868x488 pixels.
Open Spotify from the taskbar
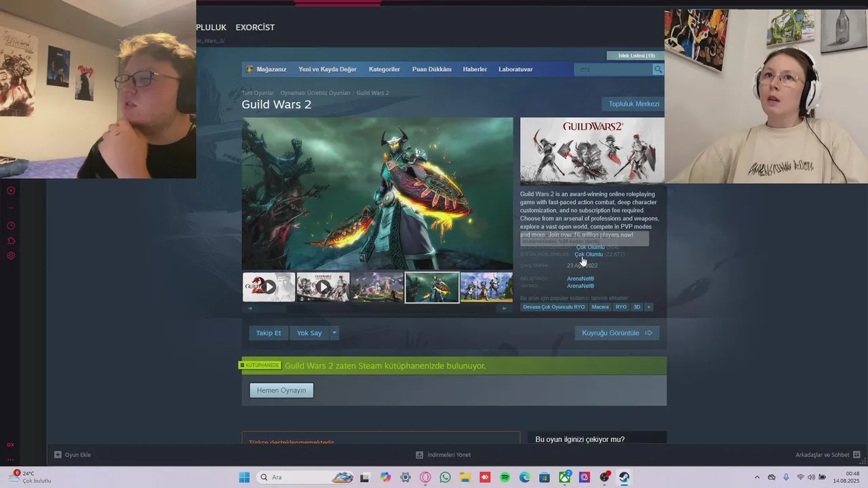[x=505, y=477]
